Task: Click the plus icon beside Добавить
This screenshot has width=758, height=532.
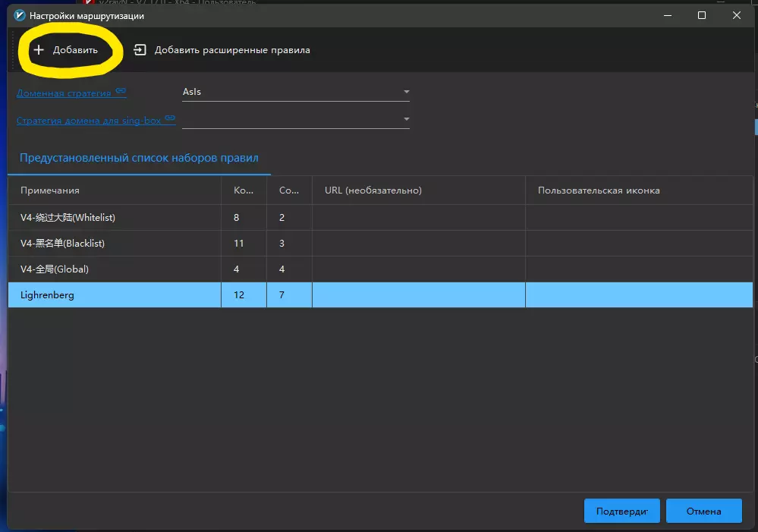Action: [x=39, y=50]
